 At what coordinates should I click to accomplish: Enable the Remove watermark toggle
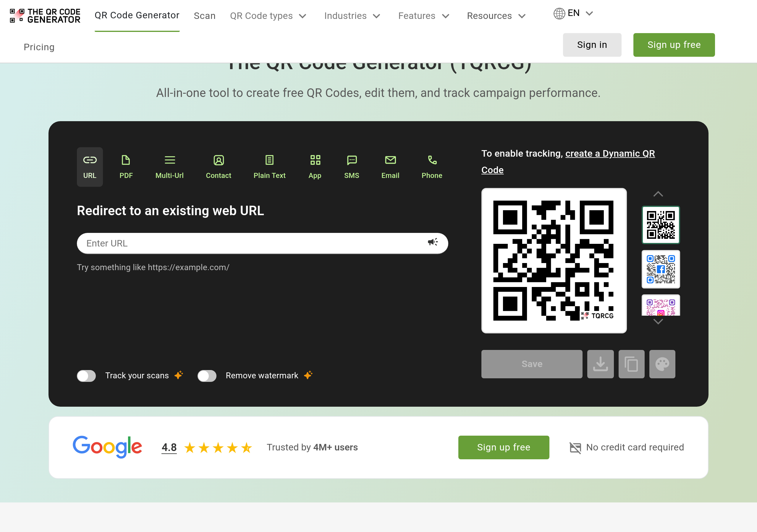pyautogui.click(x=207, y=376)
